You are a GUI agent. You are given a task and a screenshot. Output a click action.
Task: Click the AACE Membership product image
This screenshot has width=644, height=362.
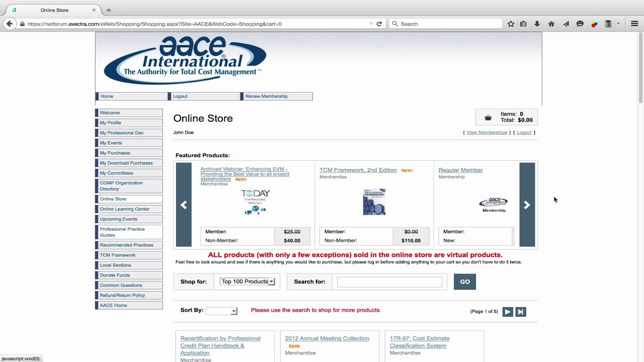[x=494, y=205]
